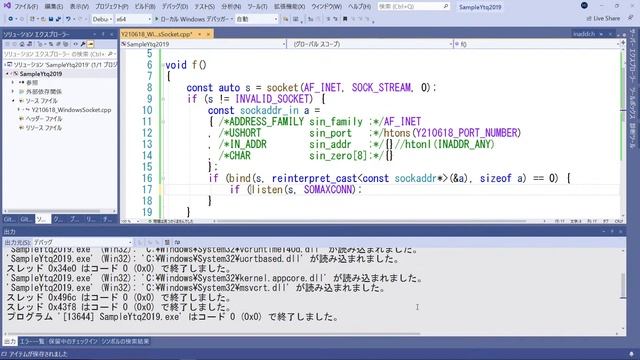This screenshot has width=640, height=360.
Task: Open the x64 platform dropdown
Action: pyautogui.click(x=133, y=19)
